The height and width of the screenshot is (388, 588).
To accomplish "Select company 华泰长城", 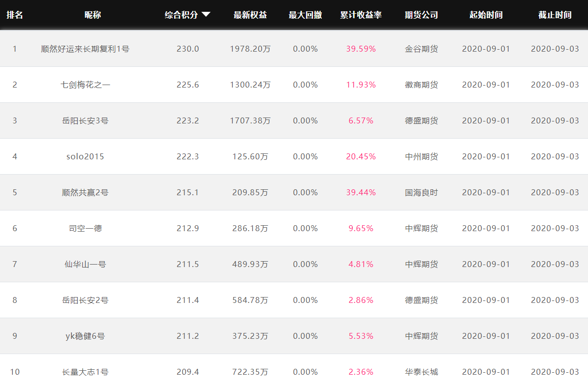I will 422,372.
